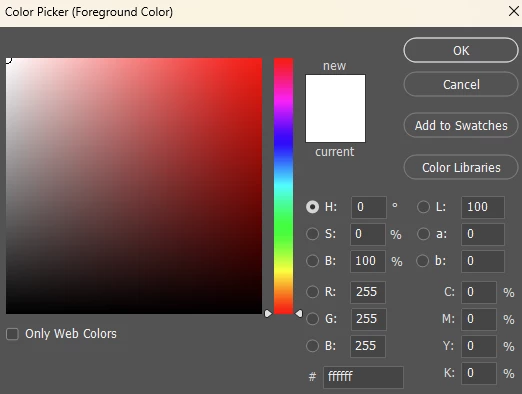Viewport: 522px width, 394px height.
Task: Select the L lightness radio button
Action: [423, 207]
